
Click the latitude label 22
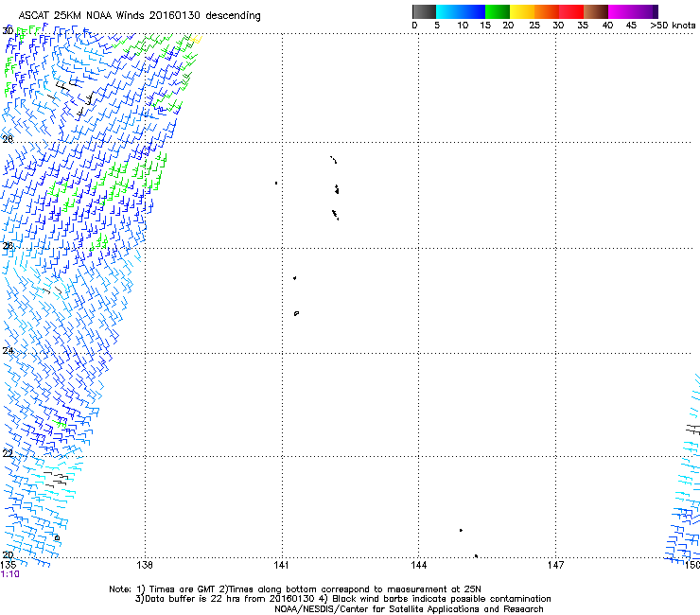(x=8, y=453)
